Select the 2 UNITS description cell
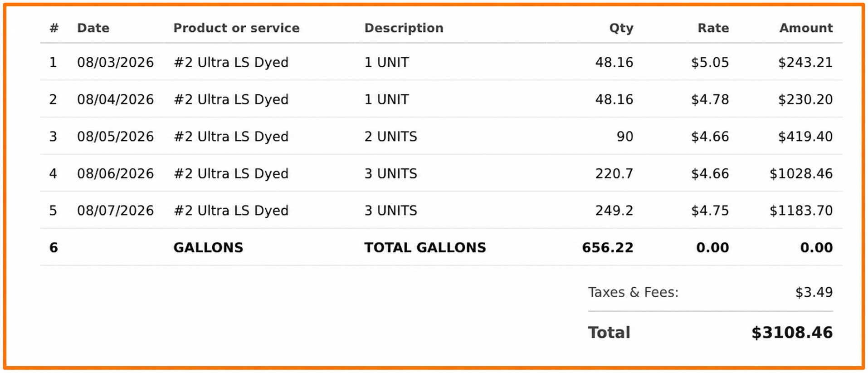This screenshot has width=868, height=373. [390, 137]
